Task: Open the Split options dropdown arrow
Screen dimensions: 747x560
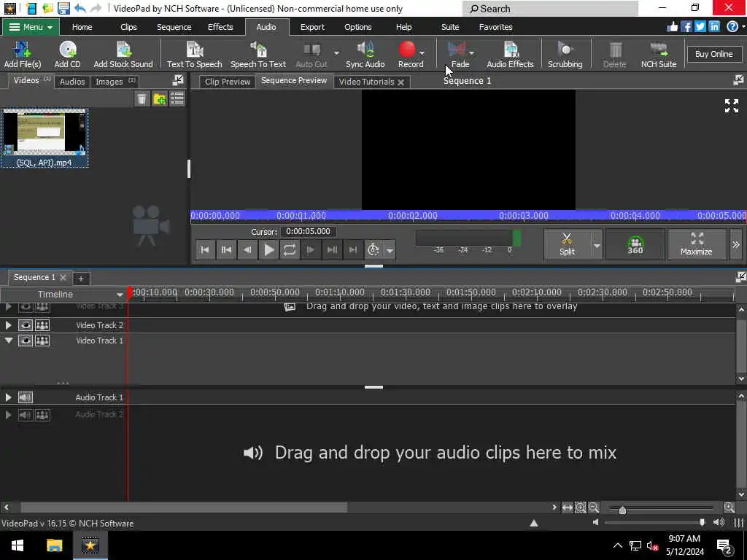Action: 597,246
